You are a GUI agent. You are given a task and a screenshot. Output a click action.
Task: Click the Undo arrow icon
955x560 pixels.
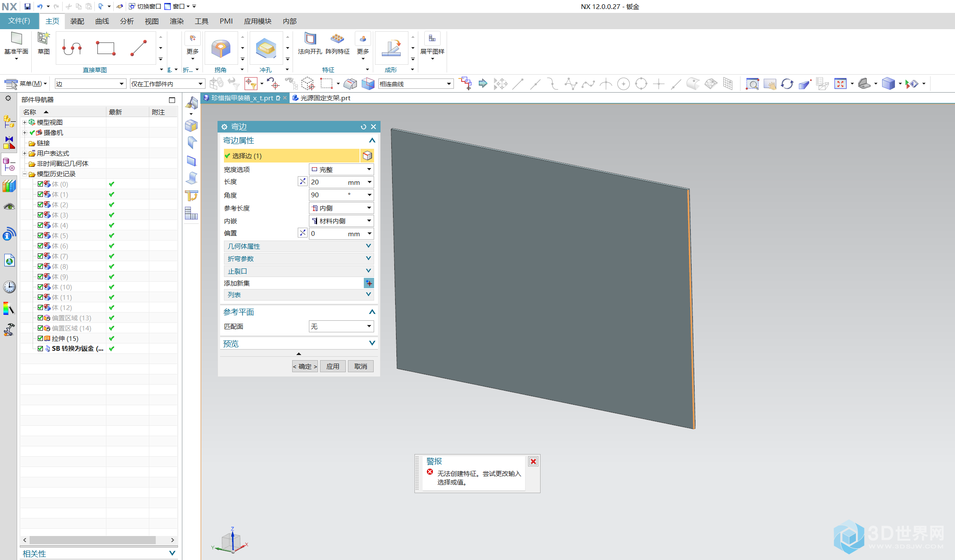click(39, 6)
